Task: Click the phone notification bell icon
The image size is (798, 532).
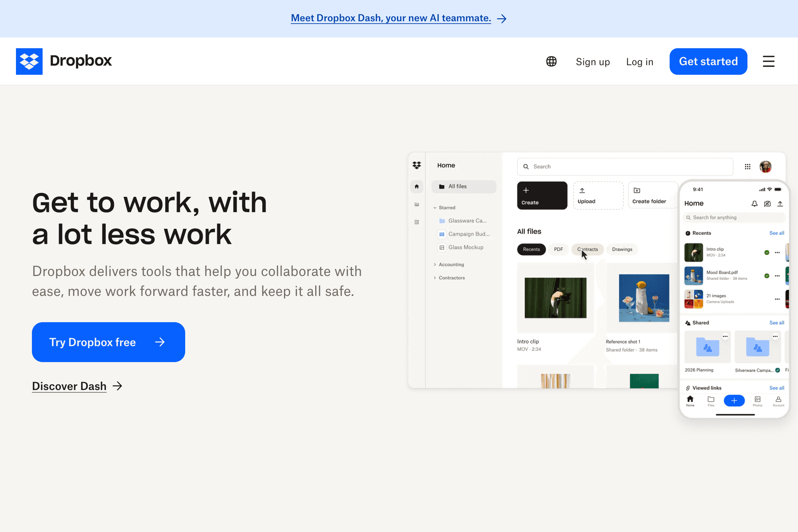Action: pos(754,204)
